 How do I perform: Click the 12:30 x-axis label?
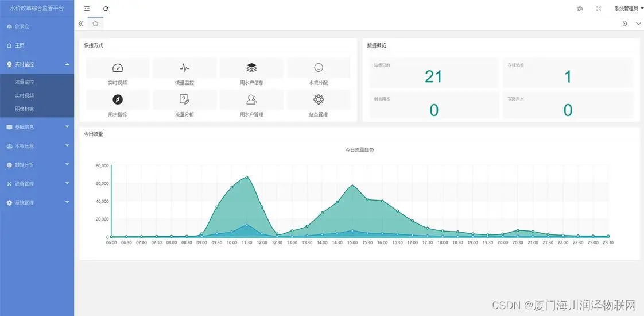(277, 243)
